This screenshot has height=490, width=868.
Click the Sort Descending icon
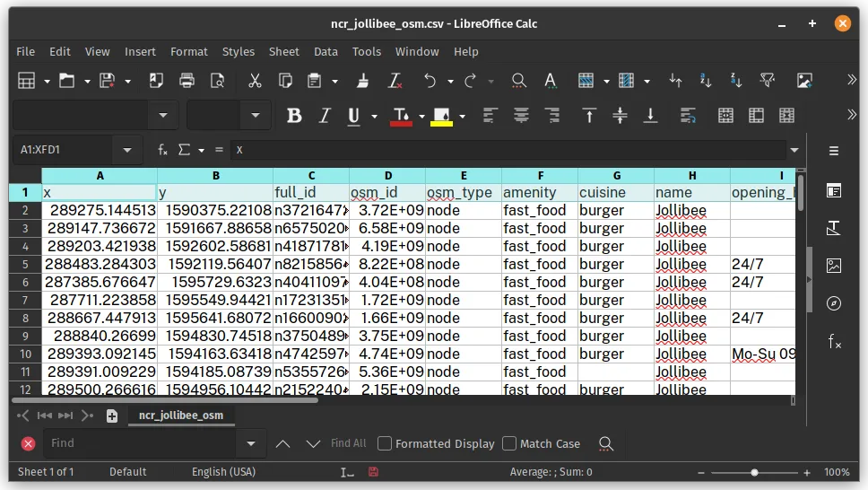click(736, 81)
